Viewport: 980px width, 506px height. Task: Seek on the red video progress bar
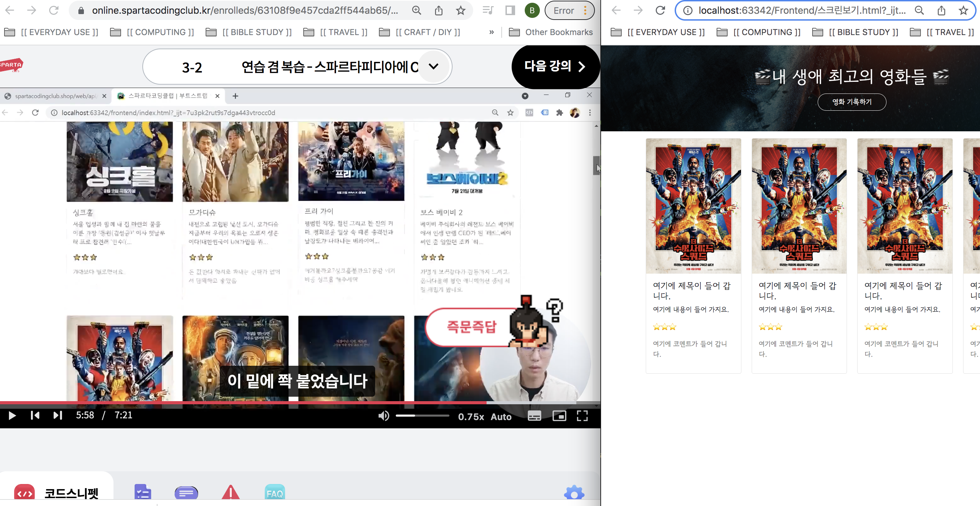tap(300, 403)
